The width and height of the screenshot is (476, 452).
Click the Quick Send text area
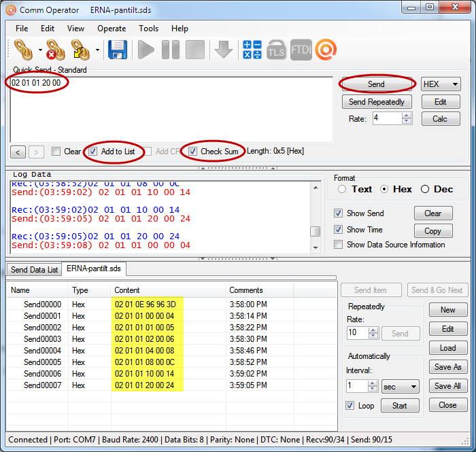click(x=171, y=110)
